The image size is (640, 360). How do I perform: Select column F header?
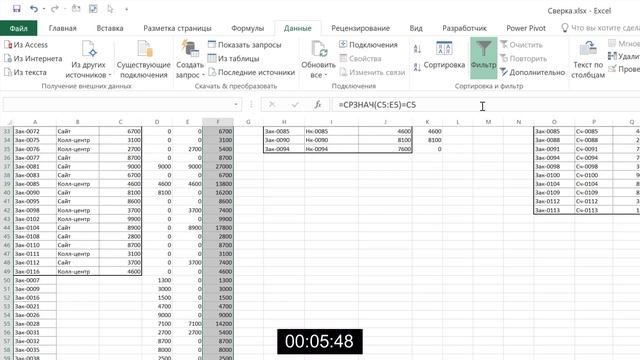[218, 122]
